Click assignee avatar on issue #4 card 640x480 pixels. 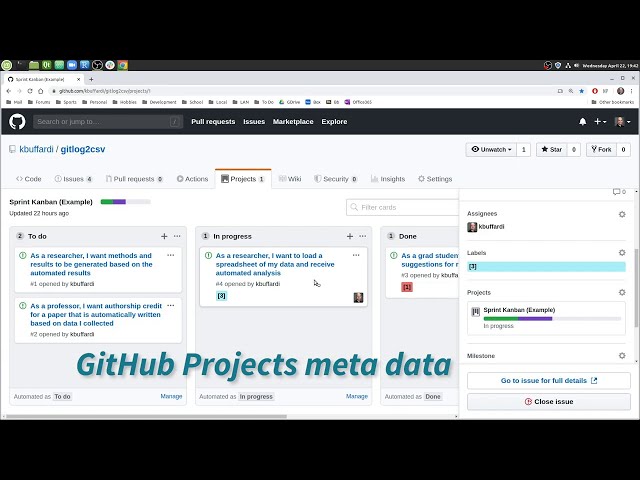click(x=358, y=298)
